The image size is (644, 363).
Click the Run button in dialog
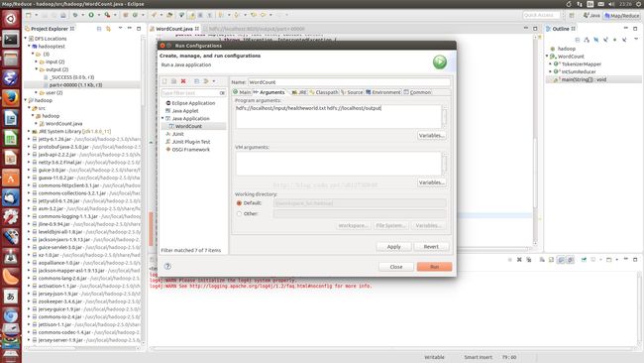click(x=434, y=267)
